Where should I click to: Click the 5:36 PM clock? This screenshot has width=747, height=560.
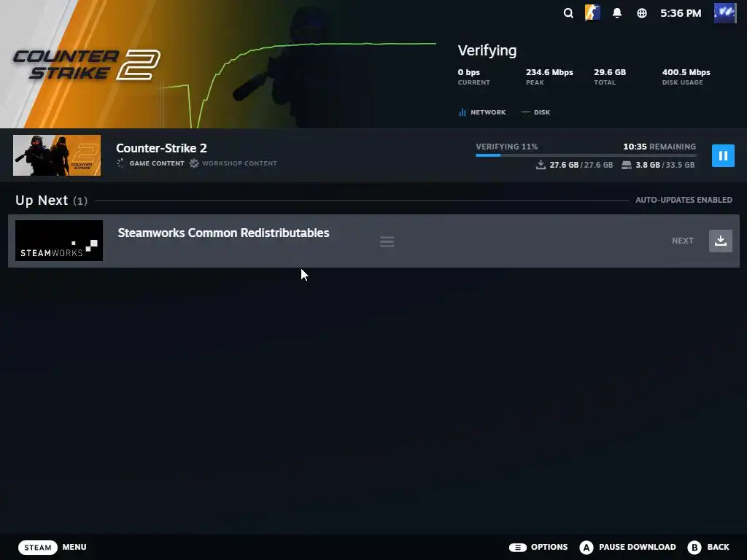point(681,13)
